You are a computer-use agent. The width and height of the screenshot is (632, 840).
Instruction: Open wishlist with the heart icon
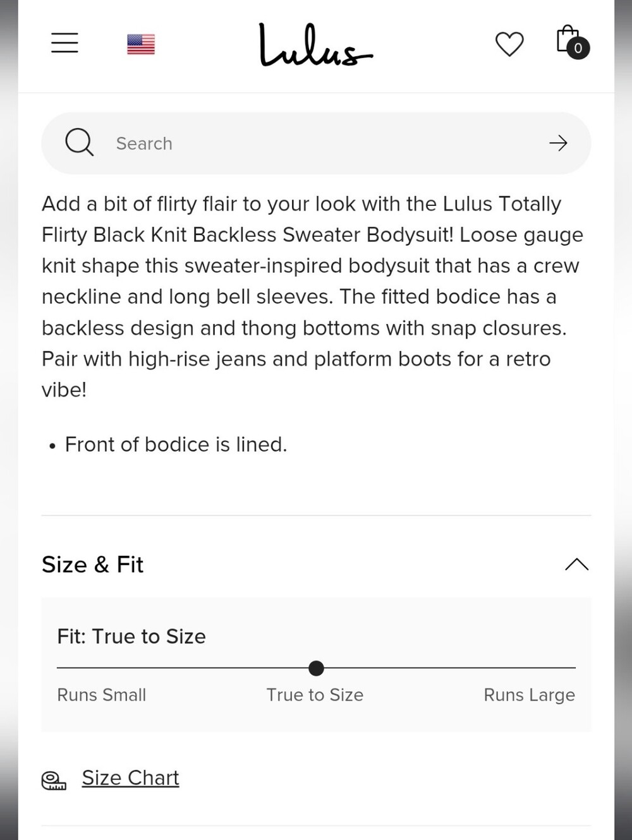click(509, 44)
